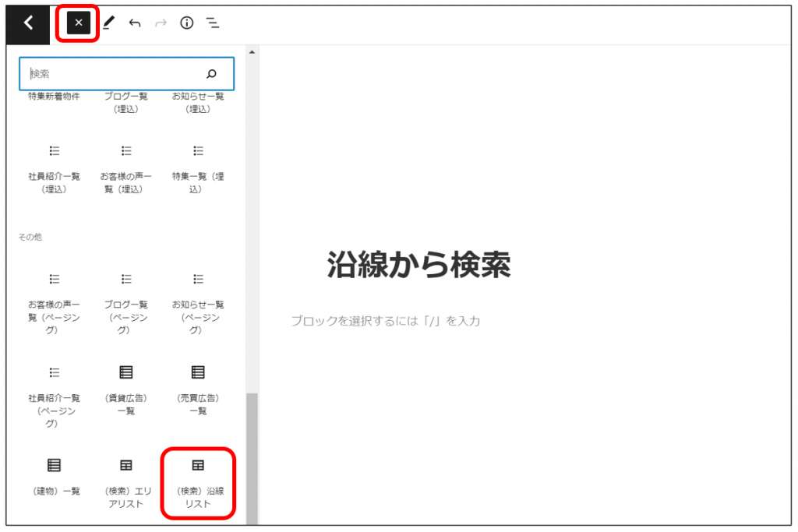
Task: Click the scrollbar up arrow in block panel
Action: click(x=251, y=52)
